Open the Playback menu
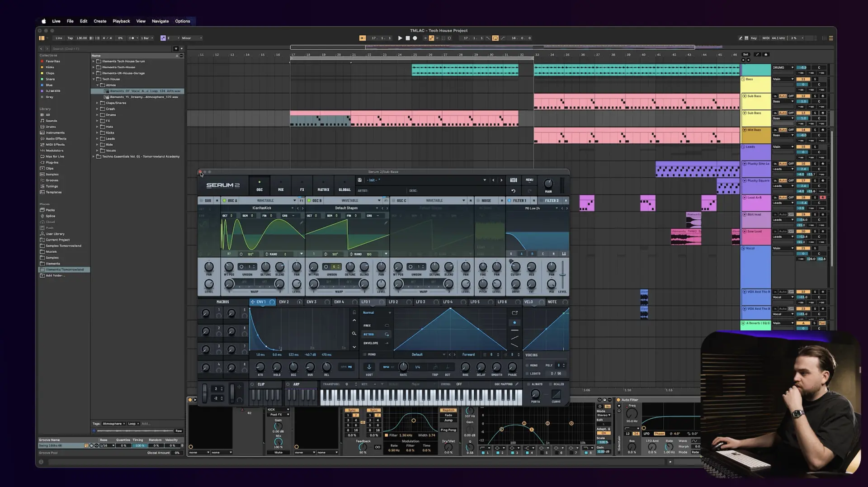Viewport: 868px width, 487px height. (121, 21)
